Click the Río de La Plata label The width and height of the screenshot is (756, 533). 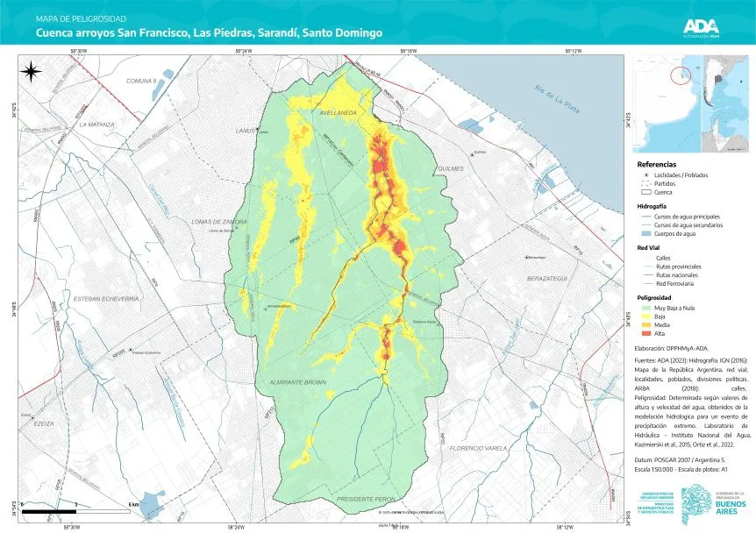557,99
